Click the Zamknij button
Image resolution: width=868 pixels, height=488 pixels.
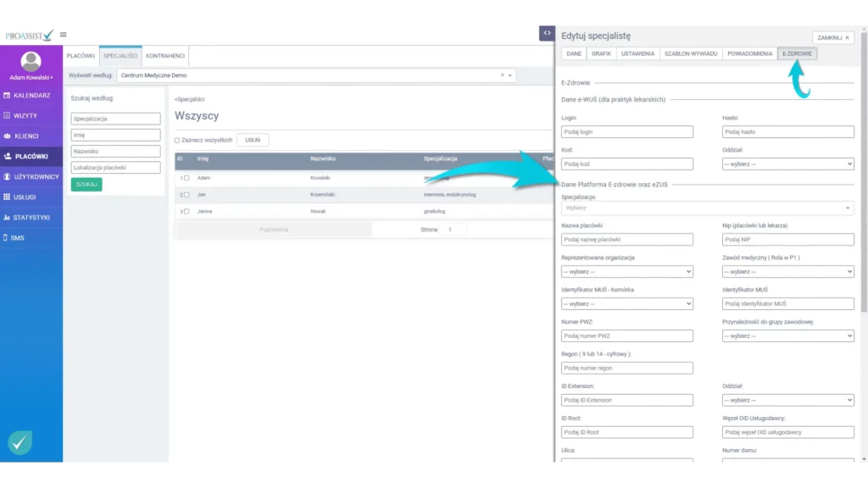(x=832, y=38)
